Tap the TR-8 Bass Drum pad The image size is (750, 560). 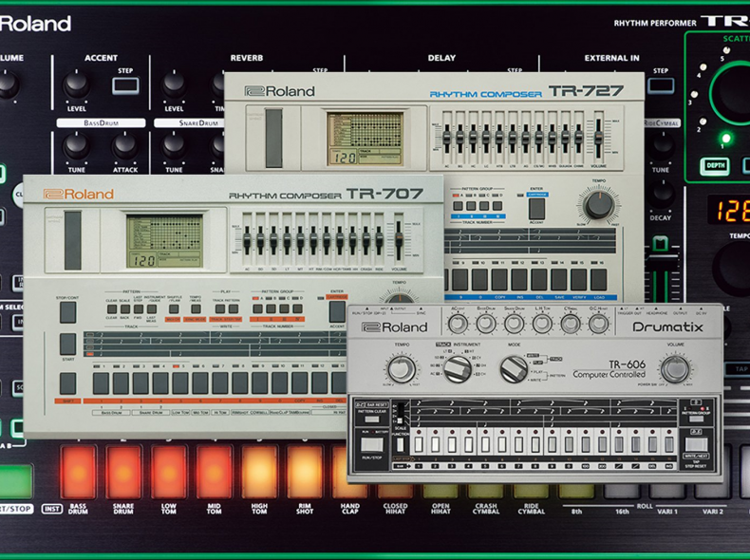point(78,473)
